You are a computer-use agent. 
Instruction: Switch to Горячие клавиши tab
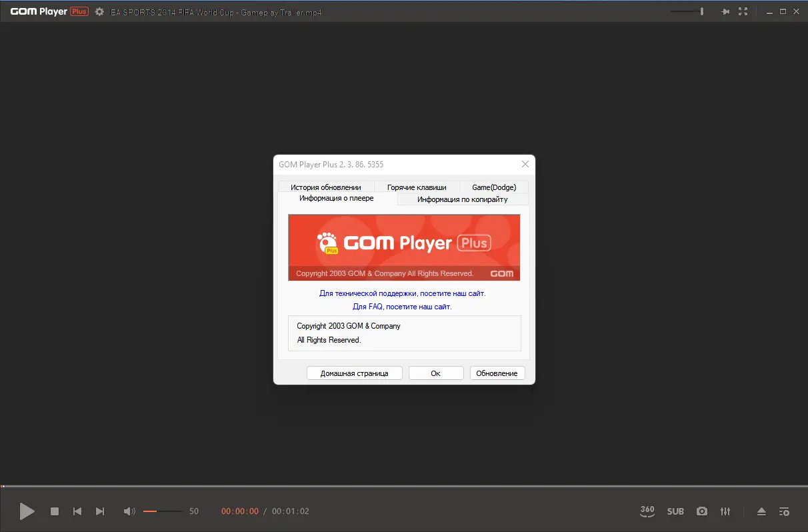click(417, 187)
